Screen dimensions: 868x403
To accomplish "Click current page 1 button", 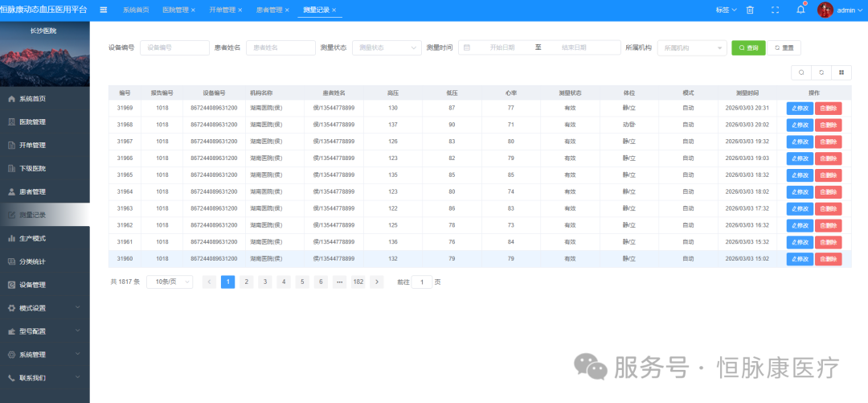I will coord(227,282).
